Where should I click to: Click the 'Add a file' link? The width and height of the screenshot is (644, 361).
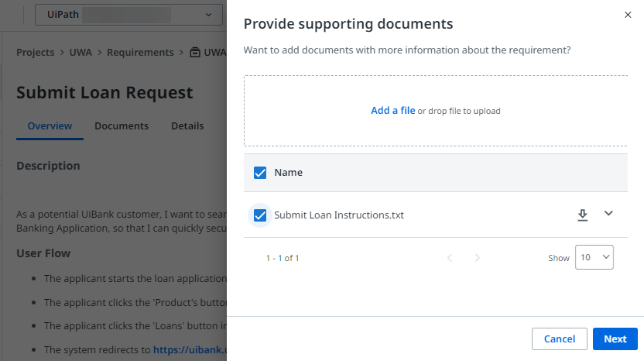pos(392,111)
